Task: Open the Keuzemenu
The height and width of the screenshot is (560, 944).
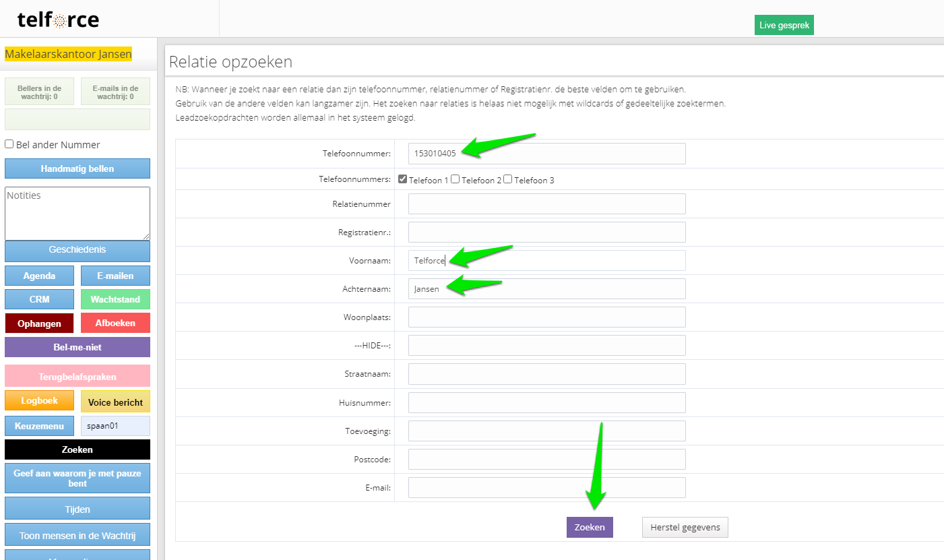Action: (39, 426)
